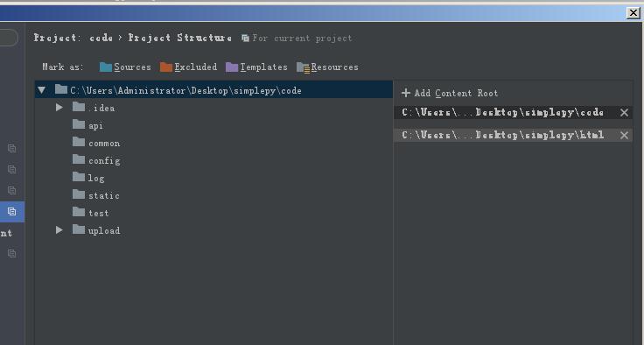Collapse the C:\Users\...\code root node
Screen dimensions: 644x345
pyautogui.click(x=41, y=89)
